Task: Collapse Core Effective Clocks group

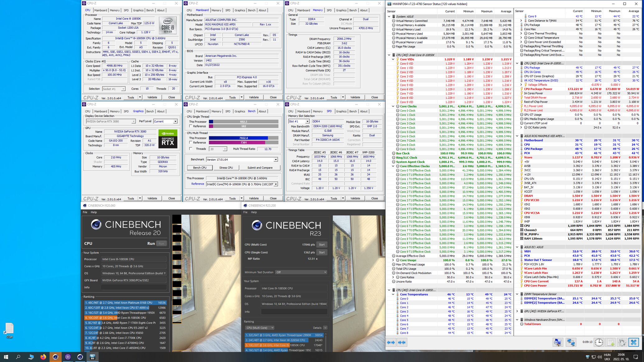Action: (x=393, y=166)
